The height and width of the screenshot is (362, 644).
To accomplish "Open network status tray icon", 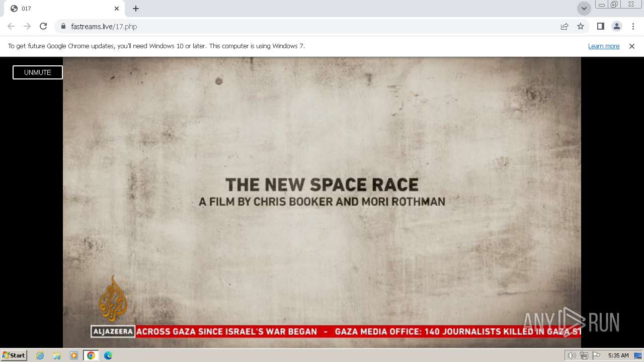I will pos(584,355).
